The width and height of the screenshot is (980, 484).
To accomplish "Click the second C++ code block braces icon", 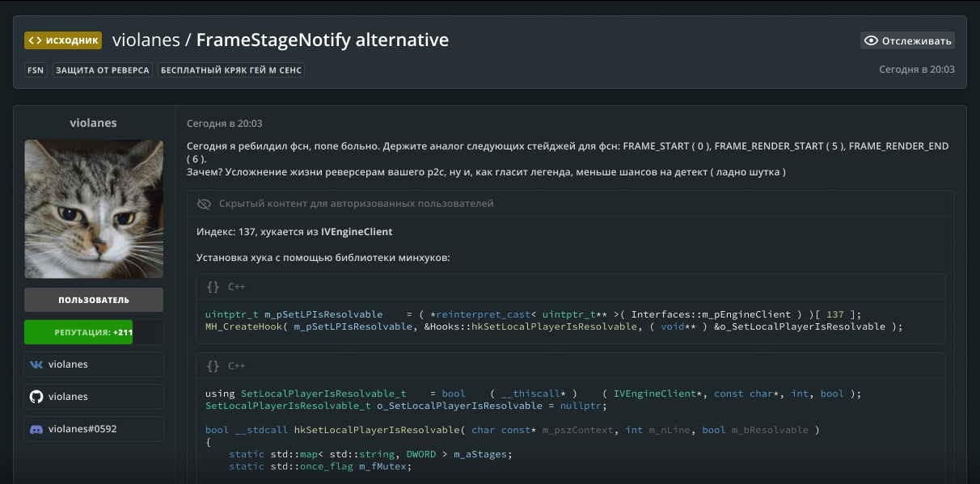I will [x=213, y=366].
